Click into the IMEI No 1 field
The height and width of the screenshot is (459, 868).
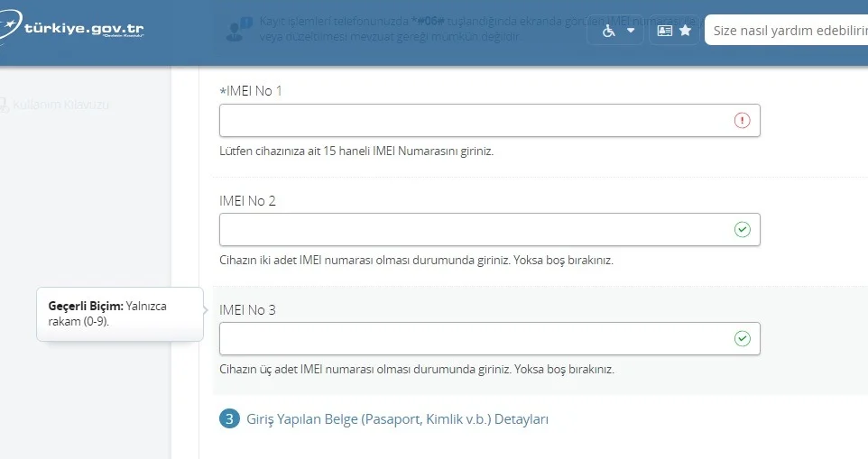pyautogui.click(x=474, y=121)
